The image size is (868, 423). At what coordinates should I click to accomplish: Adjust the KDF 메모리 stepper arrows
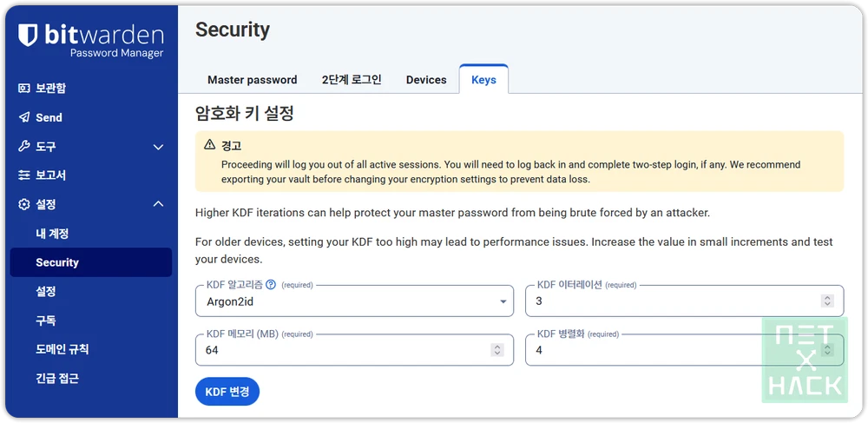pos(497,350)
